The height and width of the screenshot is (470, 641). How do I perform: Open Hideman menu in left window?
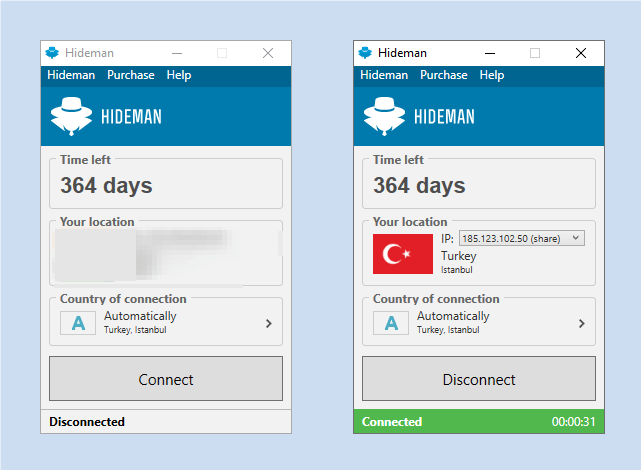click(x=71, y=75)
